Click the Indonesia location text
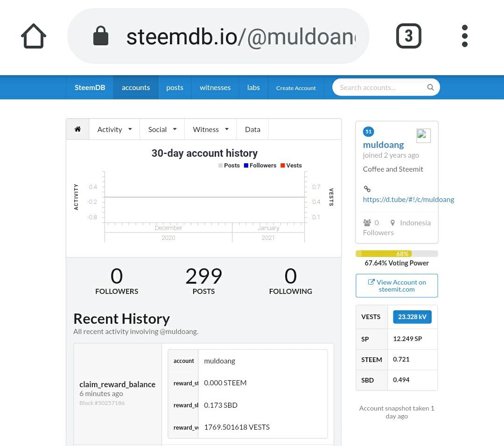Image resolution: width=504 pixels, height=446 pixels. 415,223
